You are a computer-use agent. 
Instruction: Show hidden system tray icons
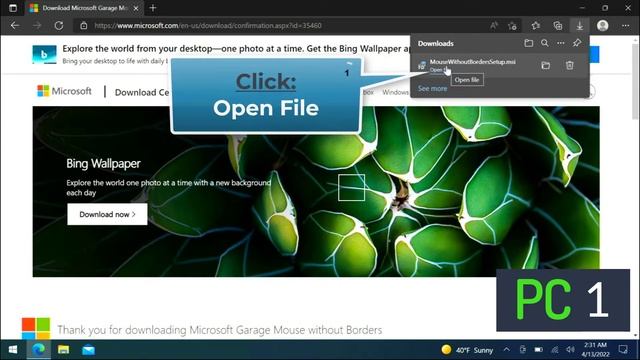(507, 350)
